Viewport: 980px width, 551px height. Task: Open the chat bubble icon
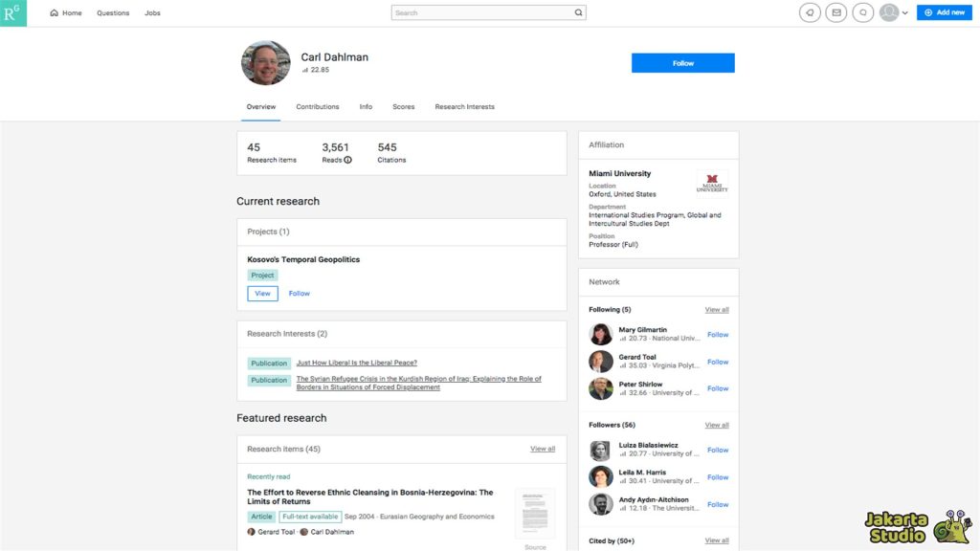pyautogui.click(x=863, y=12)
